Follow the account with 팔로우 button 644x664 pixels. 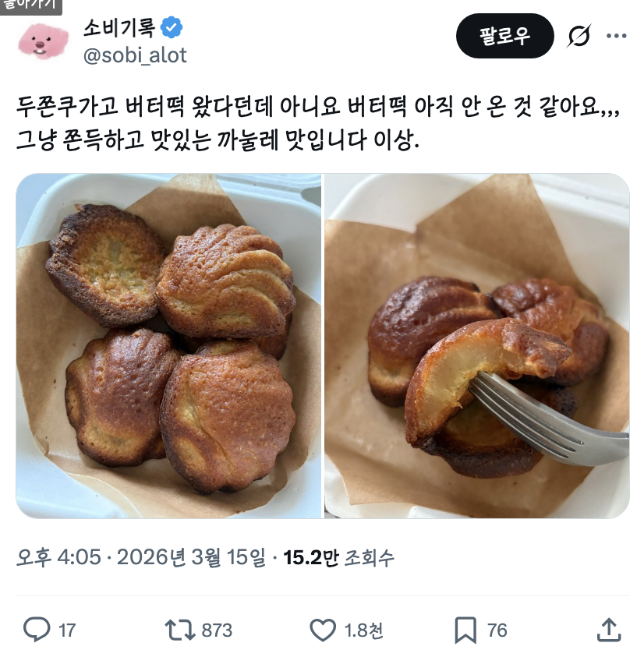click(x=504, y=36)
